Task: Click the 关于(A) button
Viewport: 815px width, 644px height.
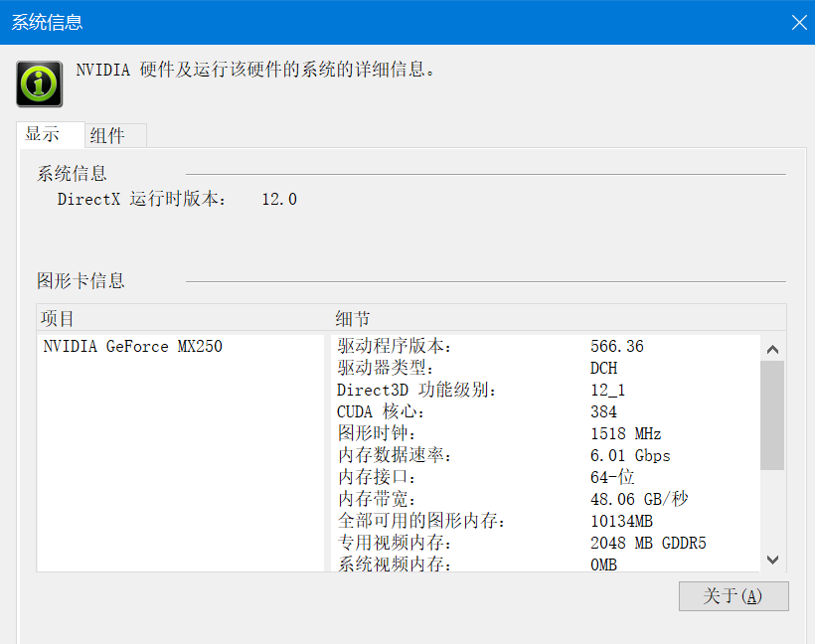Action: (x=733, y=596)
